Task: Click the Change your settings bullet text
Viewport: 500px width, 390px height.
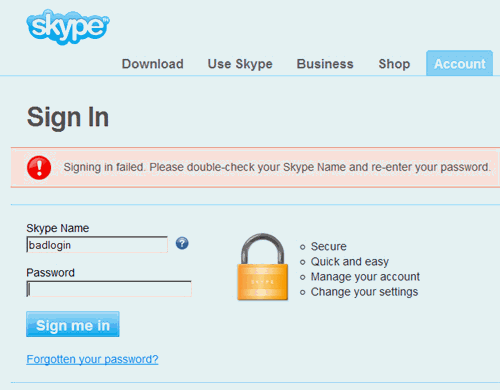Action: tap(364, 292)
